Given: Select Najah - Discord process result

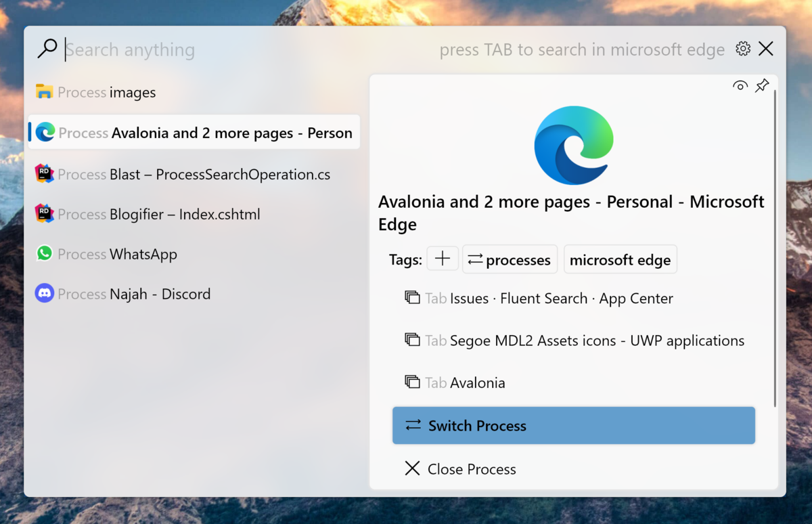Looking at the screenshot, I should point(194,294).
